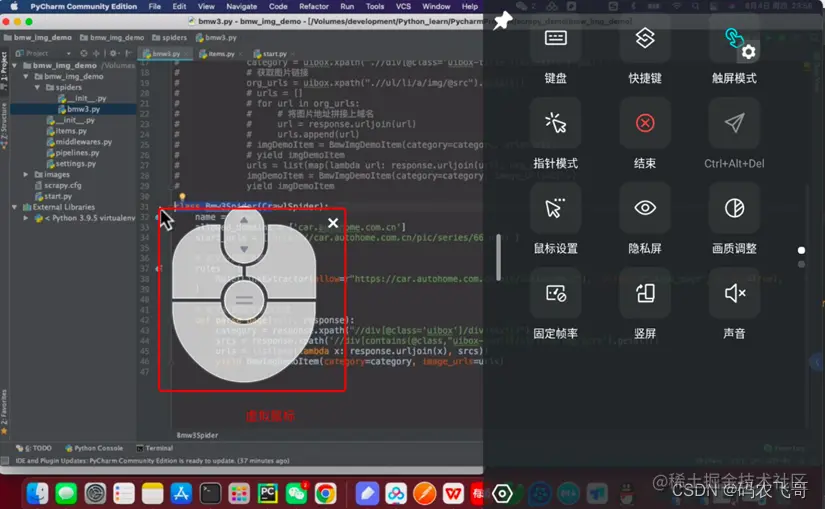
Task: Open 鼠标设置 mouse settings
Action: 556,208
